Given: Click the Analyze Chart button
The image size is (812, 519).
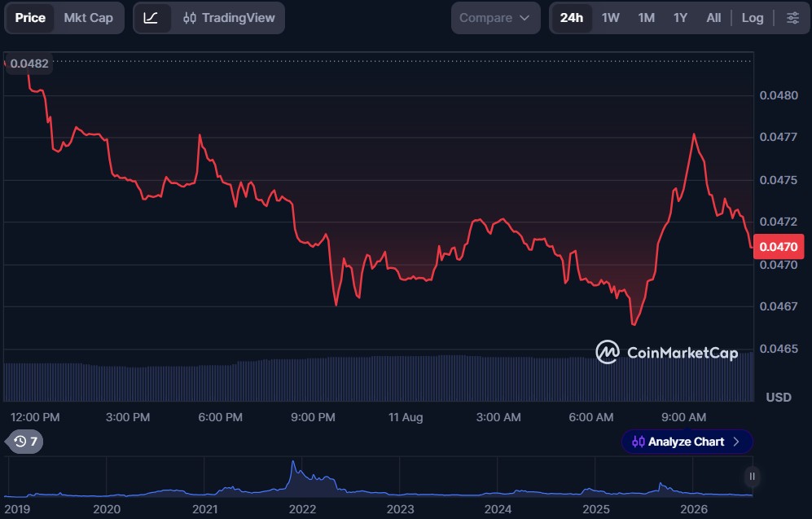Looking at the screenshot, I should (687, 442).
